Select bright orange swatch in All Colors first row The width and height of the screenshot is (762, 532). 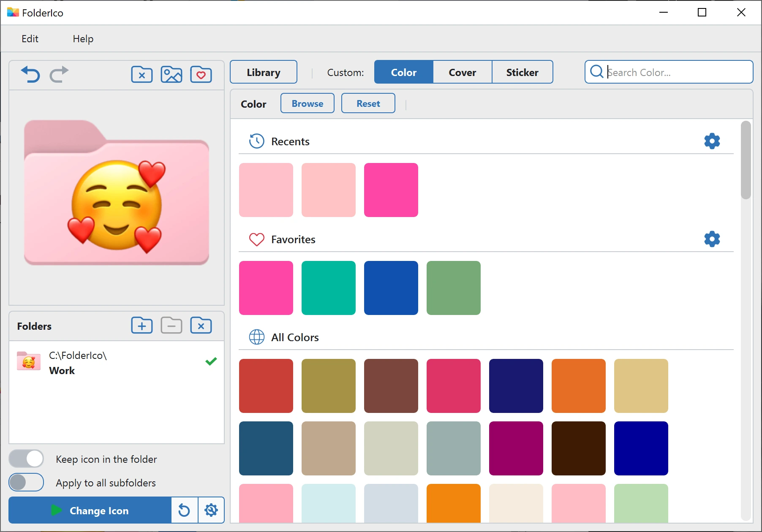(x=579, y=386)
